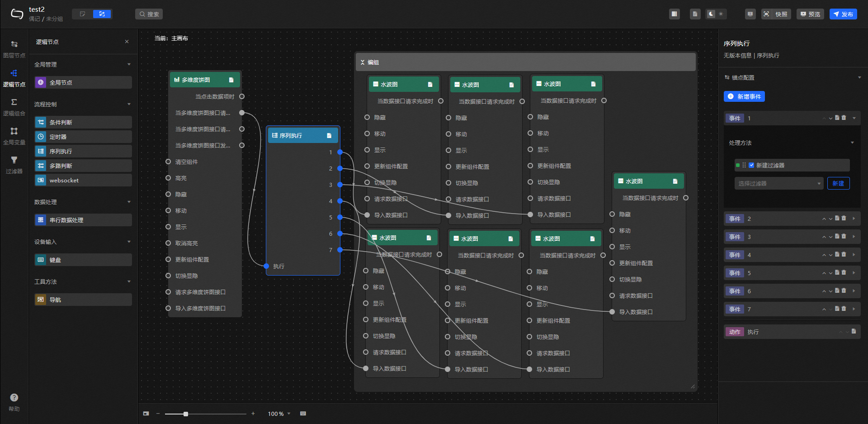868x424 pixels.
Task: Click the 发布 publish button
Action: [x=843, y=14]
